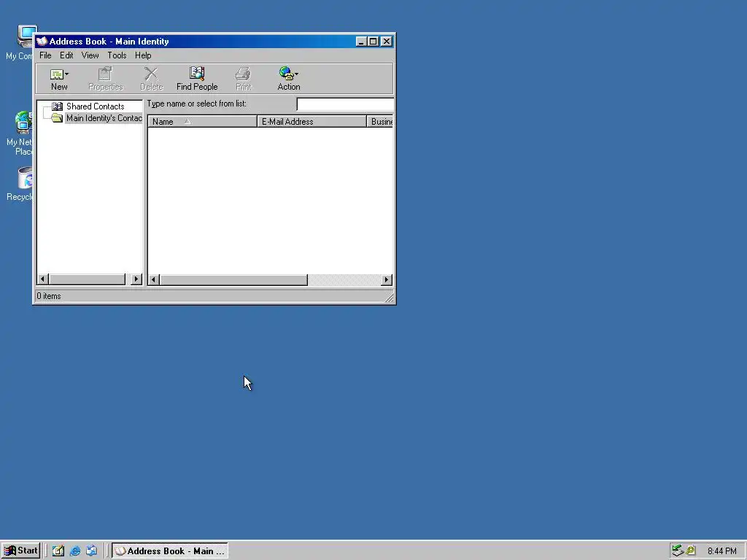Click the Main Identity's Contacts folder icon
The width and height of the screenshot is (747, 560).
57,118
